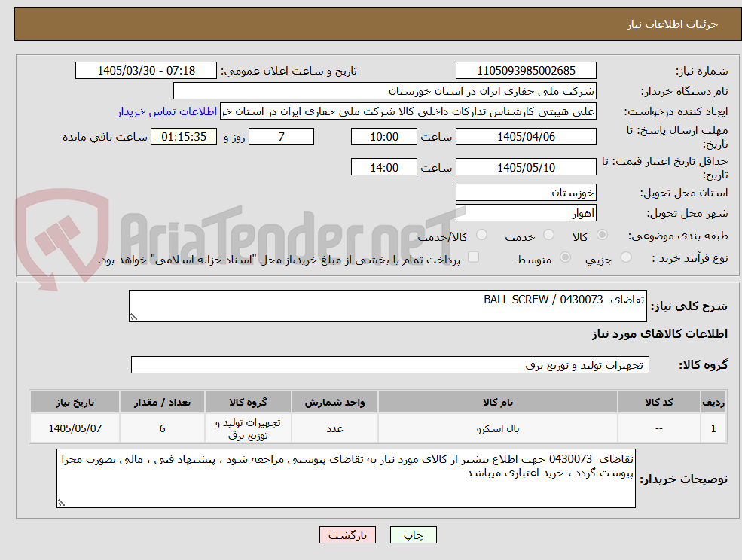This screenshot has width=742, height=560.
Task: Select the کالا radio button
Action: coord(603,235)
